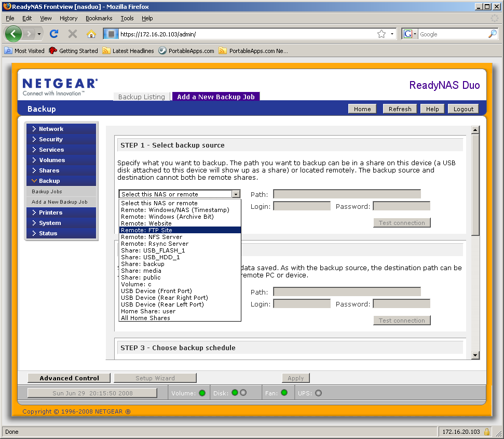Open the PortableApps.com Ne... feed bookmark
504x439 pixels.
tap(253, 51)
